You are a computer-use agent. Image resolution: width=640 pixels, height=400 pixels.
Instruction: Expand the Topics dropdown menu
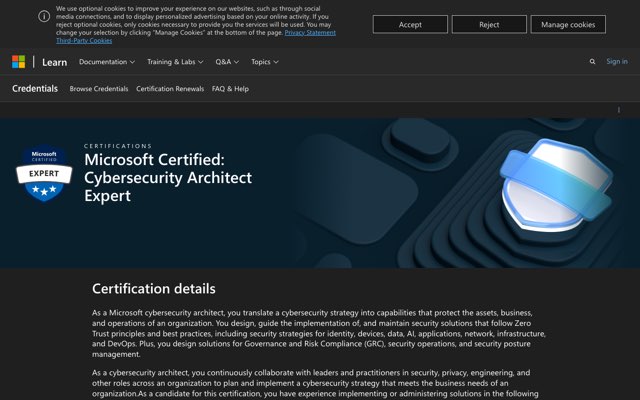pos(265,62)
